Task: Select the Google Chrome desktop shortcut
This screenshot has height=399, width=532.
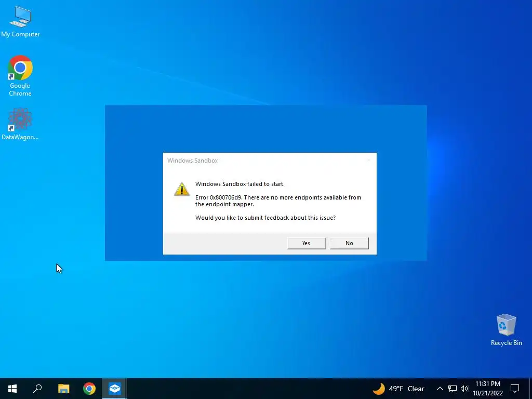Action: 20,76
